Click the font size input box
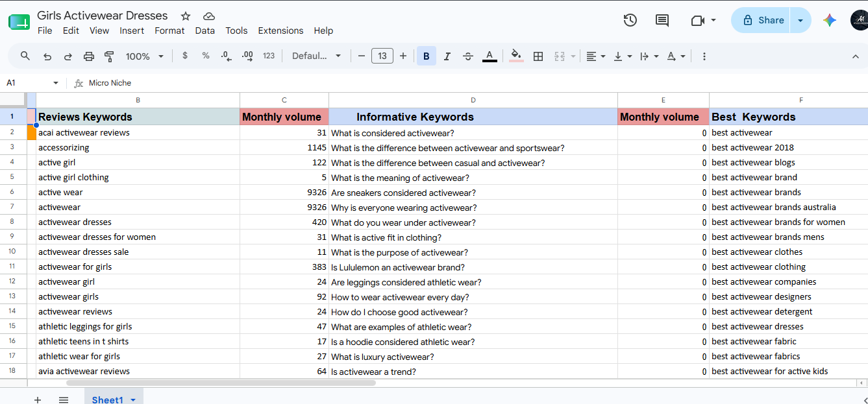 coord(382,56)
